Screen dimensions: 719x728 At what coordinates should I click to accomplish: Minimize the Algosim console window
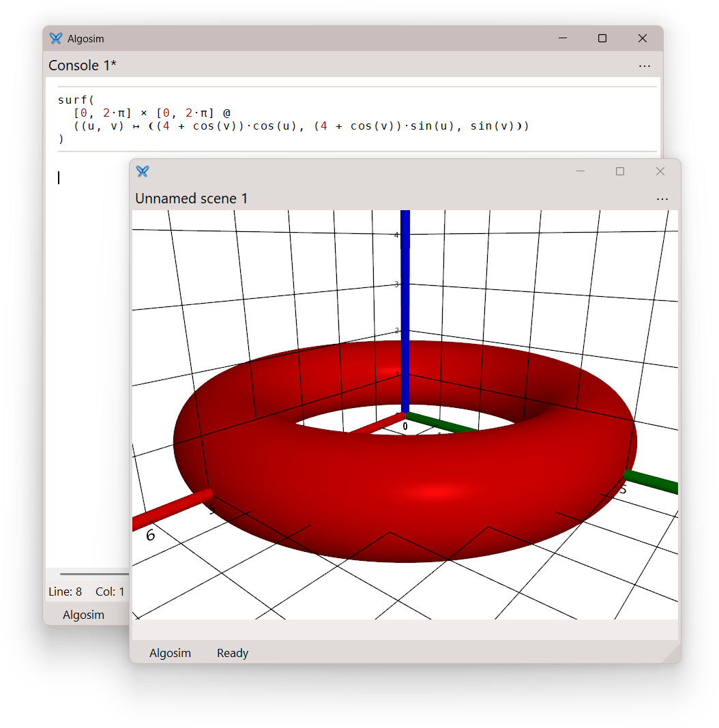563,39
